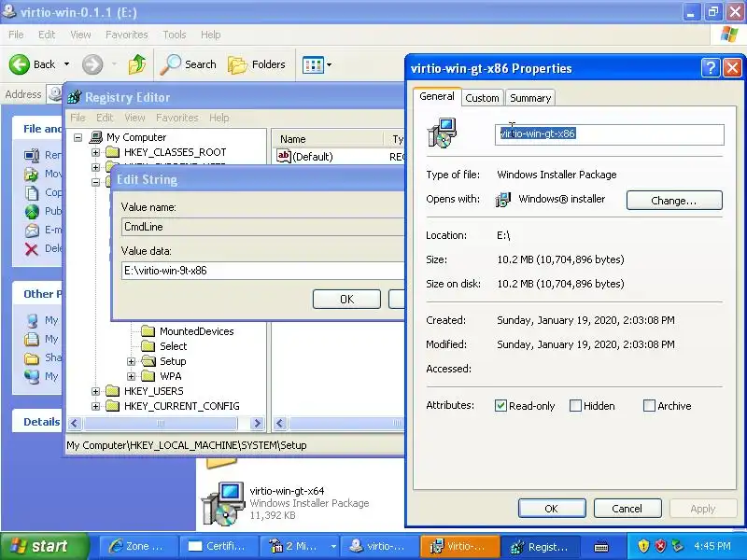Click the Value name CmdLine field
Image resolution: width=747 pixels, height=560 pixels.
(x=263, y=227)
